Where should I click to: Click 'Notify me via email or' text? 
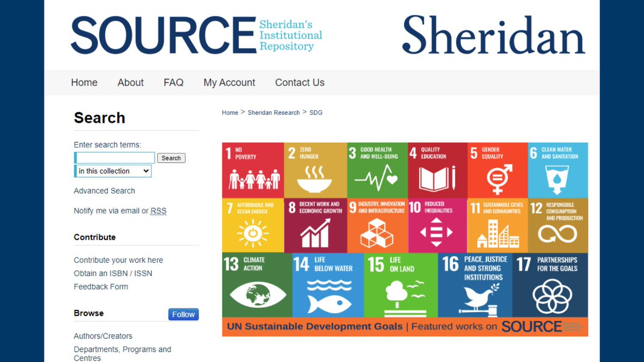(111, 211)
